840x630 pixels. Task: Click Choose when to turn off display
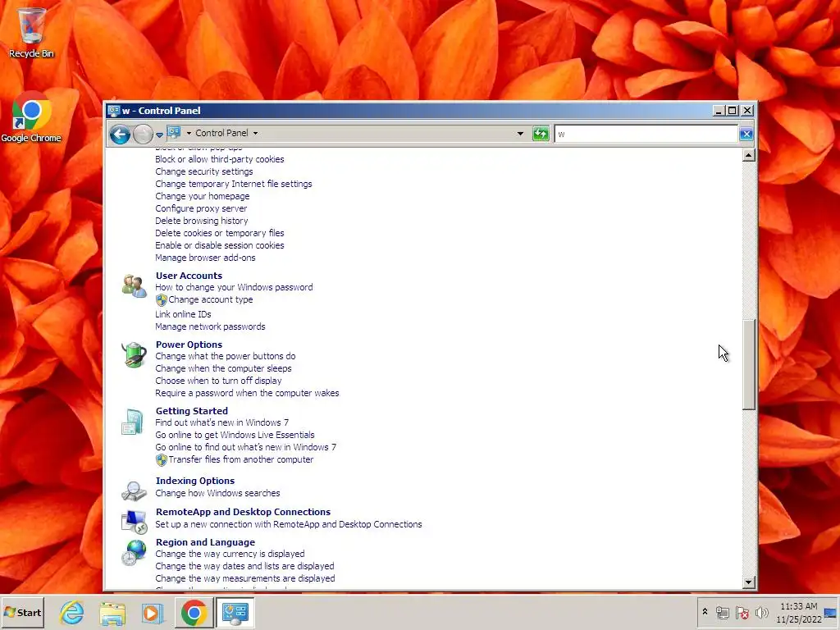(218, 381)
